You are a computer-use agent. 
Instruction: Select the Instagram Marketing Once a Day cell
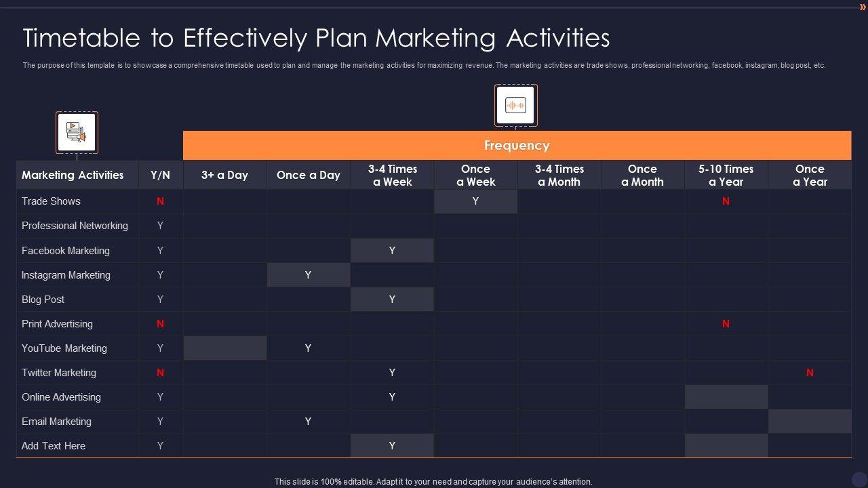pyautogui.click(x=308, y=275)
